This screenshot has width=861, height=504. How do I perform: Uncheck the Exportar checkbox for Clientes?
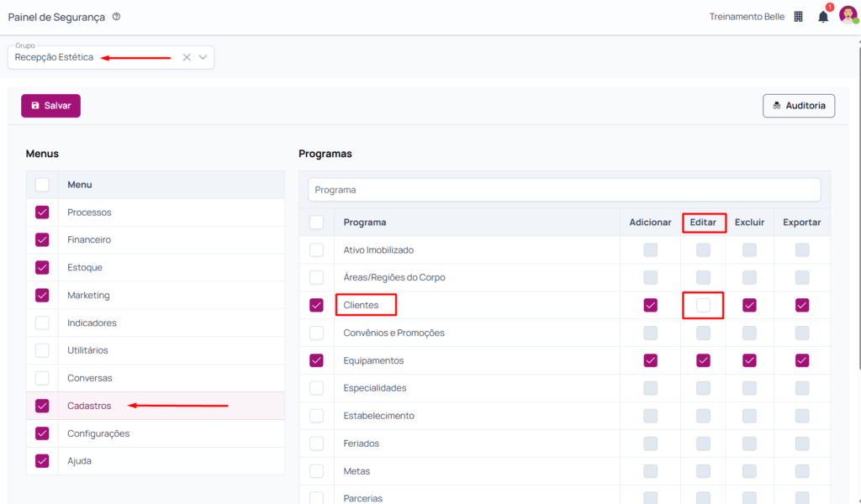tap(802, 306)
